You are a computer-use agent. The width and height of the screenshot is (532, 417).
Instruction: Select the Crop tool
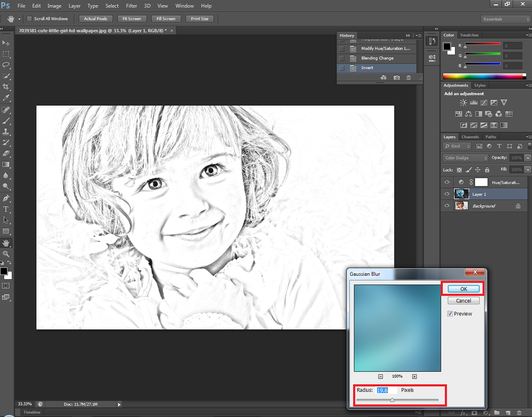tap(6, 87)
